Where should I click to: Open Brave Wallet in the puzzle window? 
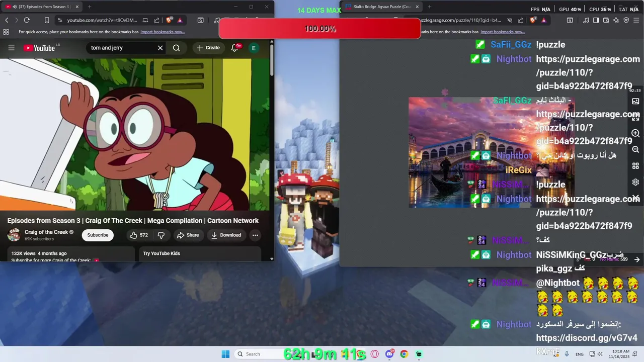point(606,20)
